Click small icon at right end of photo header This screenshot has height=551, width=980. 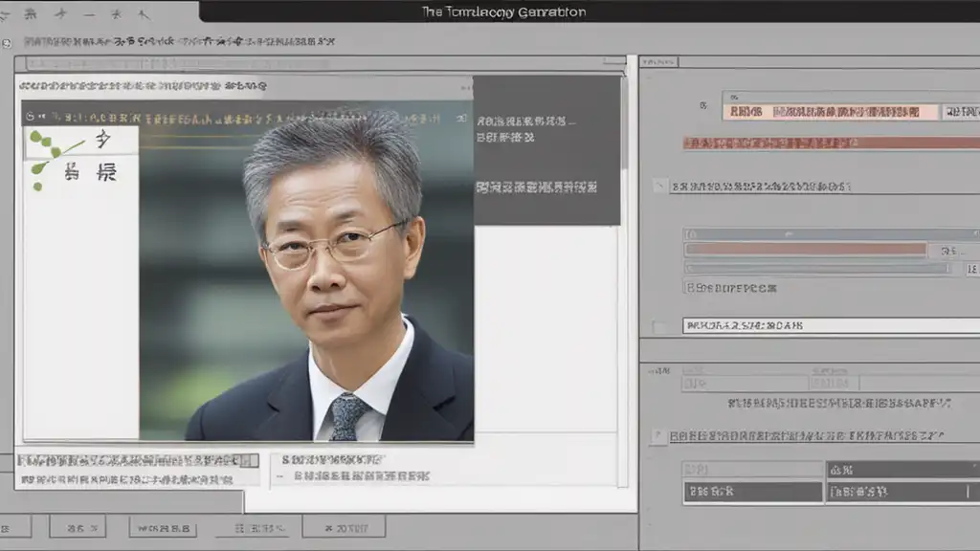[x=461, y=120]
